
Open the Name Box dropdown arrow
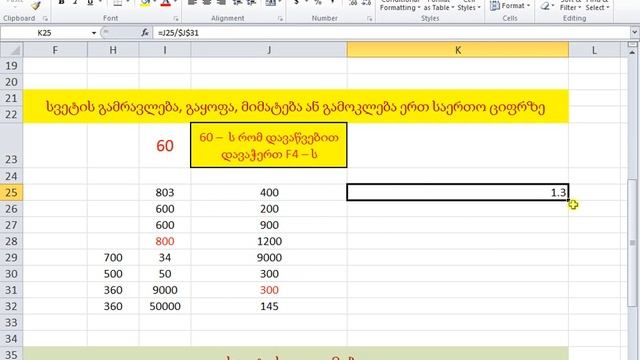point(94,33)
